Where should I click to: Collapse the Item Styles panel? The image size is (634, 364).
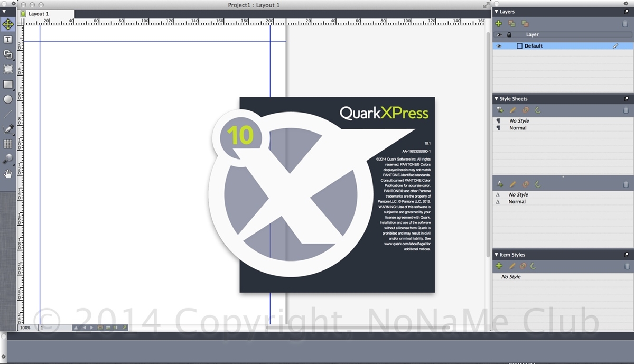click(x=496, y=255)
